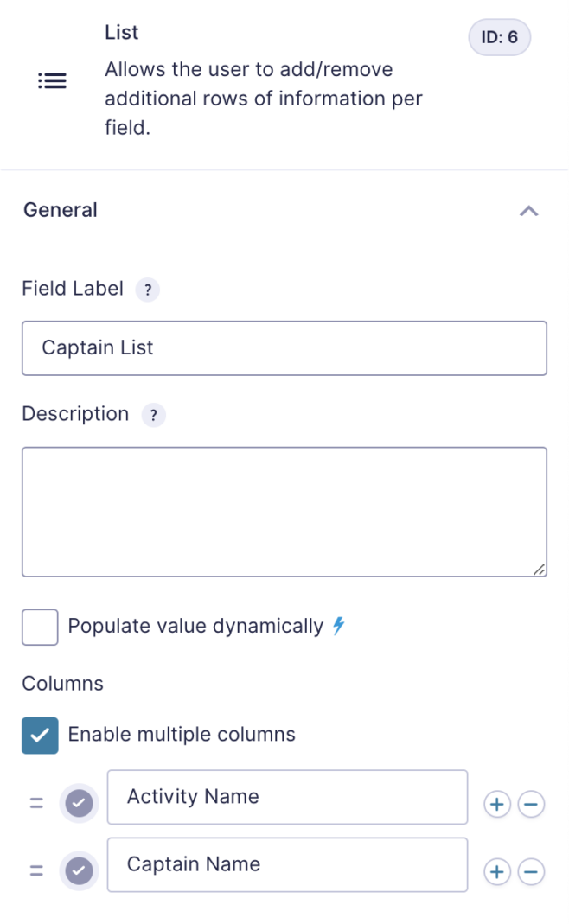Screen dimensions: 569x924
Task: Open the Description help tooltip icon
Action: pyautogui.click(x=153, y=415)
